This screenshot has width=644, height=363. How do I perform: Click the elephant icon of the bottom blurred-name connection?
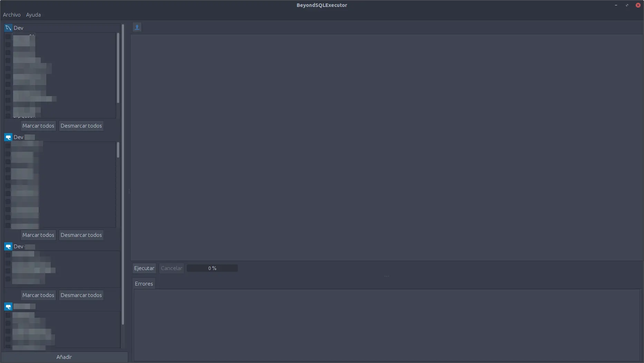point(8,307)
